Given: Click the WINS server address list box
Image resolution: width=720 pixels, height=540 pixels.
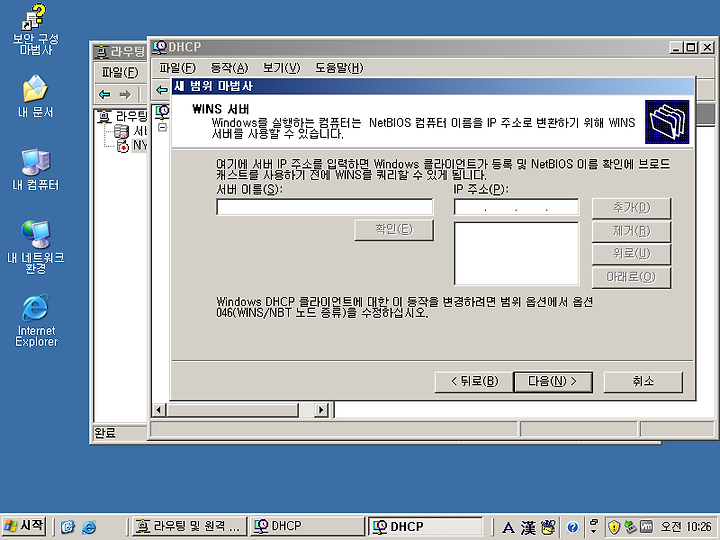Looking at the screenshot, I should coord(516,253).
